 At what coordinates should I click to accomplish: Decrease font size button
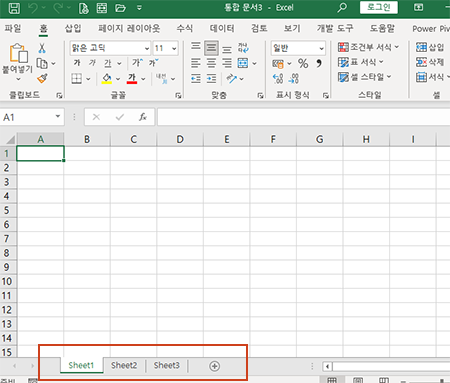(x=154, y=63)
